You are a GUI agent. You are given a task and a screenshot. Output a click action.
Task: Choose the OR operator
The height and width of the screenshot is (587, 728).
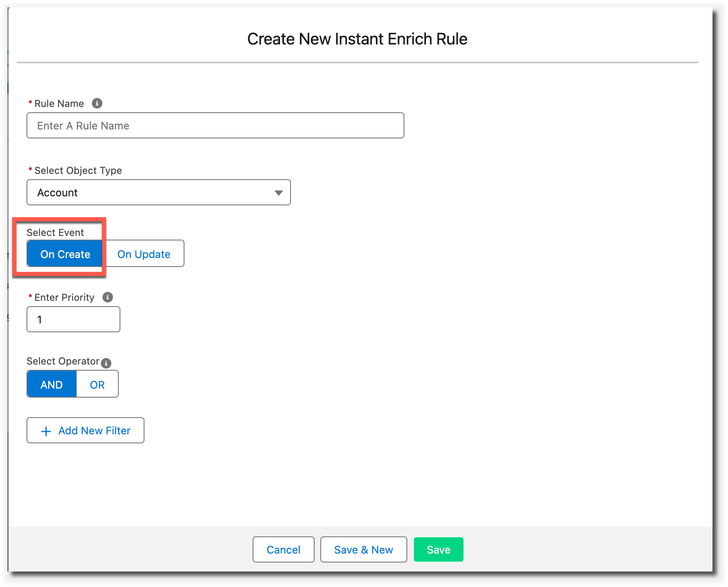(97, 384)
